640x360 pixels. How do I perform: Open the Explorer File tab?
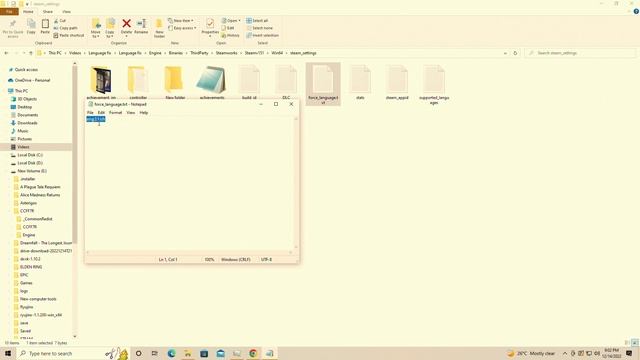click(9, 11)
